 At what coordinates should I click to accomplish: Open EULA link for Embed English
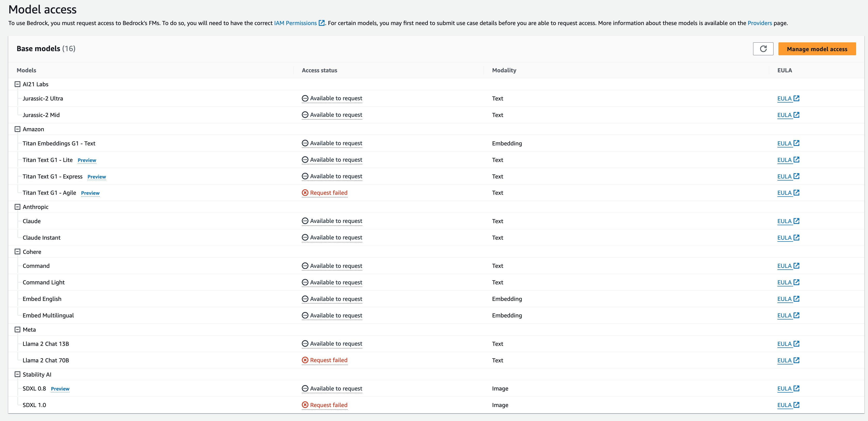(x=788, y=299)
